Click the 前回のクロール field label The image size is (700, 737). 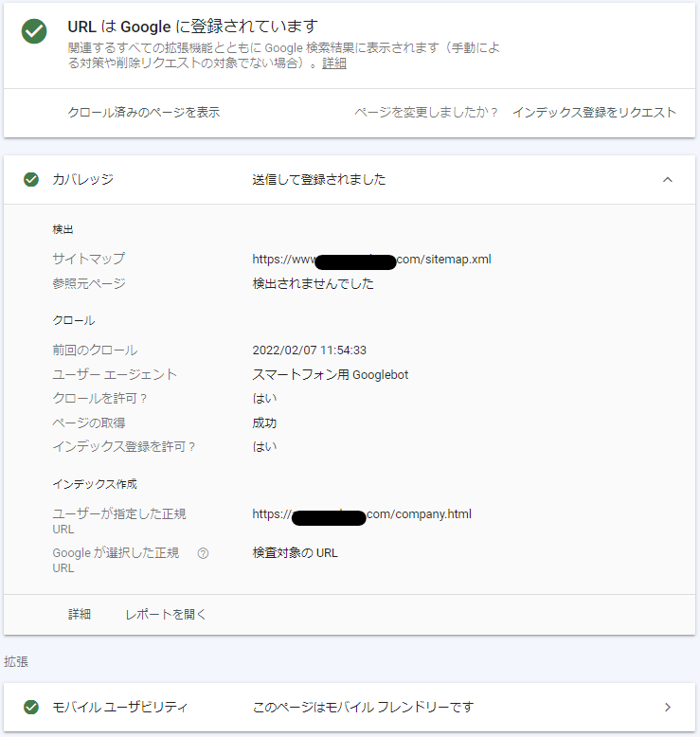[x=95, y=351]
